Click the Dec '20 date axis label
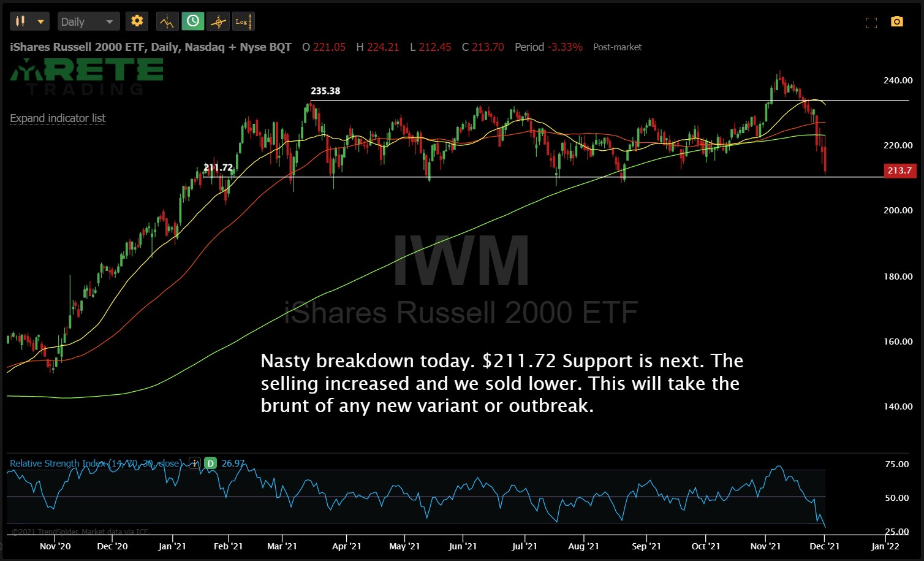This screenshot has width=924, height=561. point(113,546)
